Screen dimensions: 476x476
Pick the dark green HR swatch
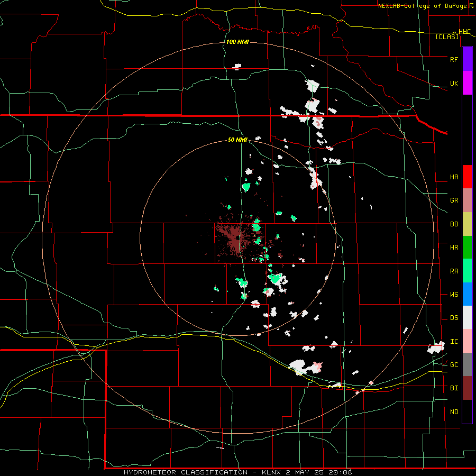click(x=467, y=248)
